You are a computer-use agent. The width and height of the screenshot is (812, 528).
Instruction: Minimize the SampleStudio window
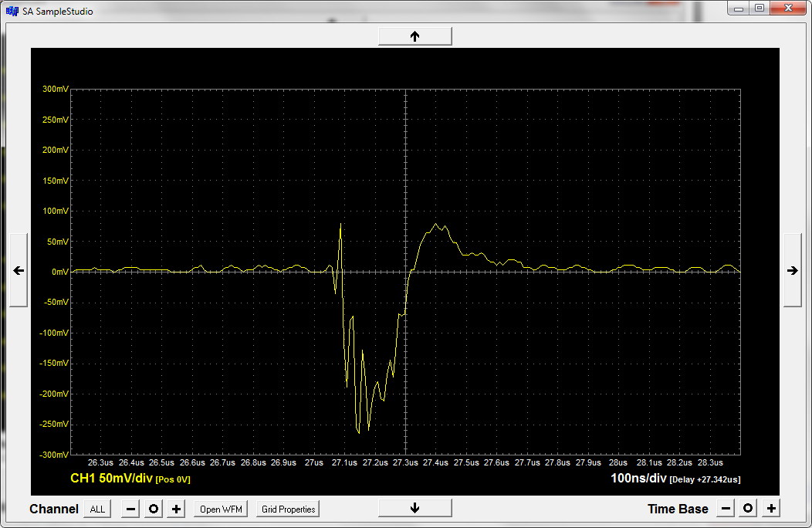pos(739,8)
